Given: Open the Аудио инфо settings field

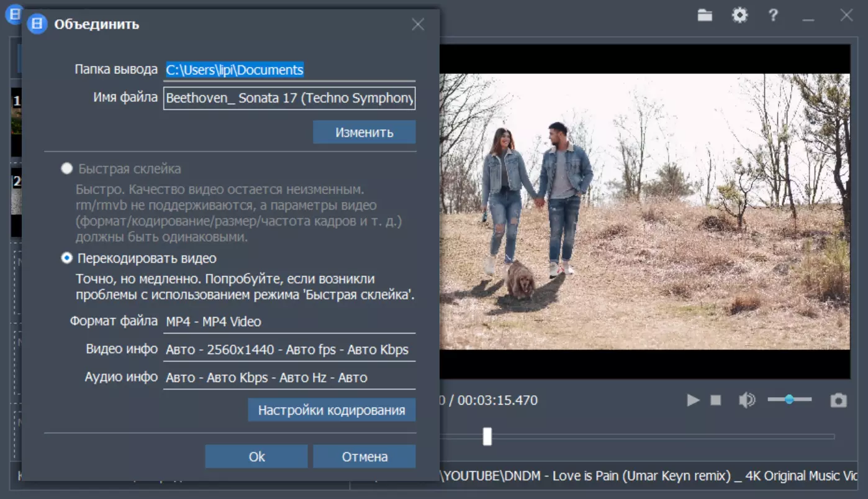Looking at the screenshot, I should tap(289, 378).
